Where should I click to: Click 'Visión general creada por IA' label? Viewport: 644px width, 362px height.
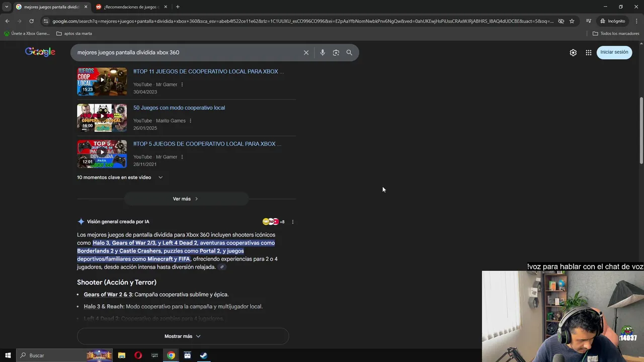pyautogui.click(x=118, y=222)
